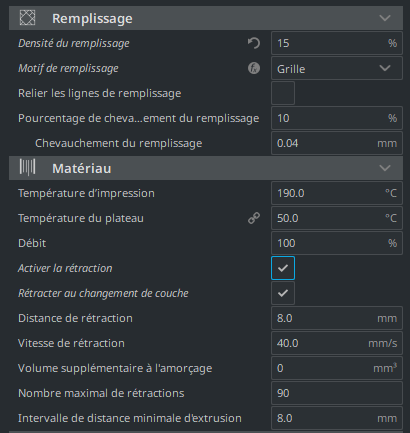Edit the Température d'impression field
Viewport: 410px width, 433px height.
337,193
